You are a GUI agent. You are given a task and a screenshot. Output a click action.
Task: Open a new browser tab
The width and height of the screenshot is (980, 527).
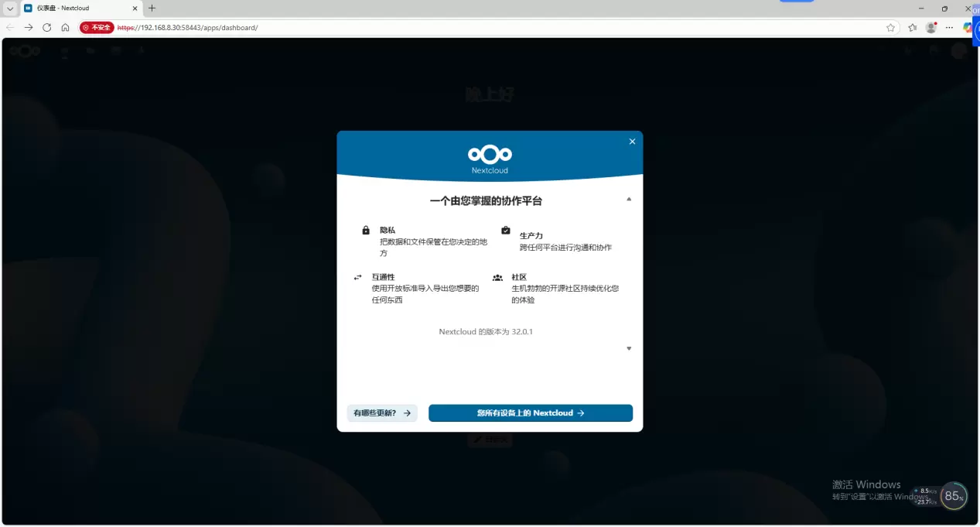(x=152, y=9)
